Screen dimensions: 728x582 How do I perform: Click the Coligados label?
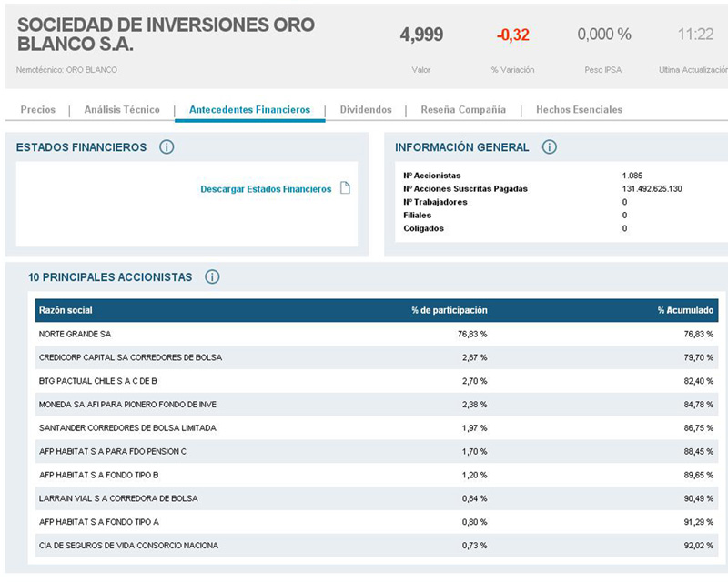[x=423, y=228]
